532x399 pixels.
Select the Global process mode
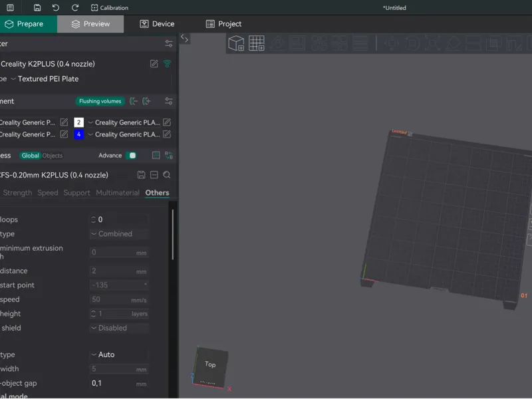[x=30, y=156]
